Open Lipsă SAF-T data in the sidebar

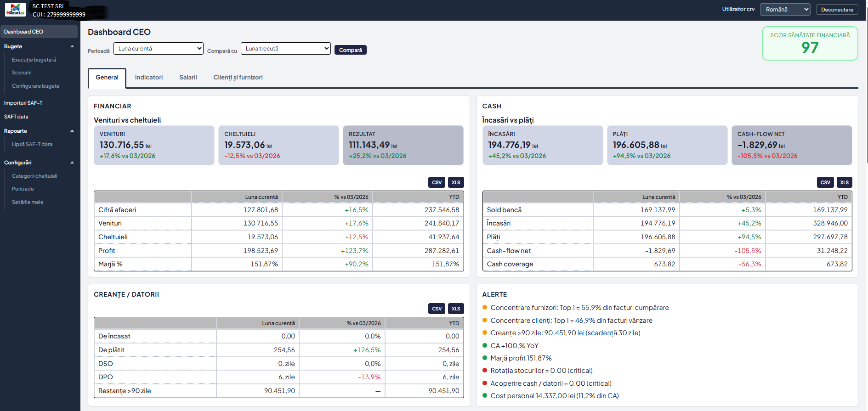[32, 144]
